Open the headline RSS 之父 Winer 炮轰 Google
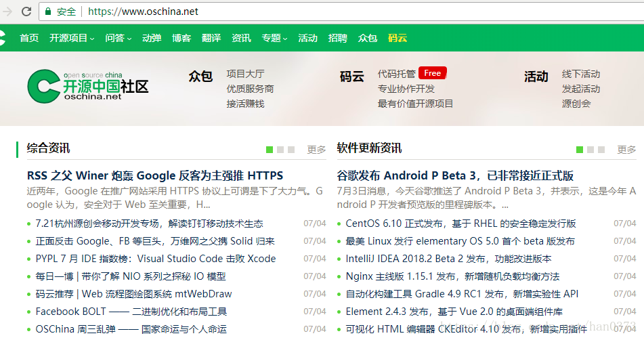The width and height of the screenshot is (644, 340). click(155, 175)
